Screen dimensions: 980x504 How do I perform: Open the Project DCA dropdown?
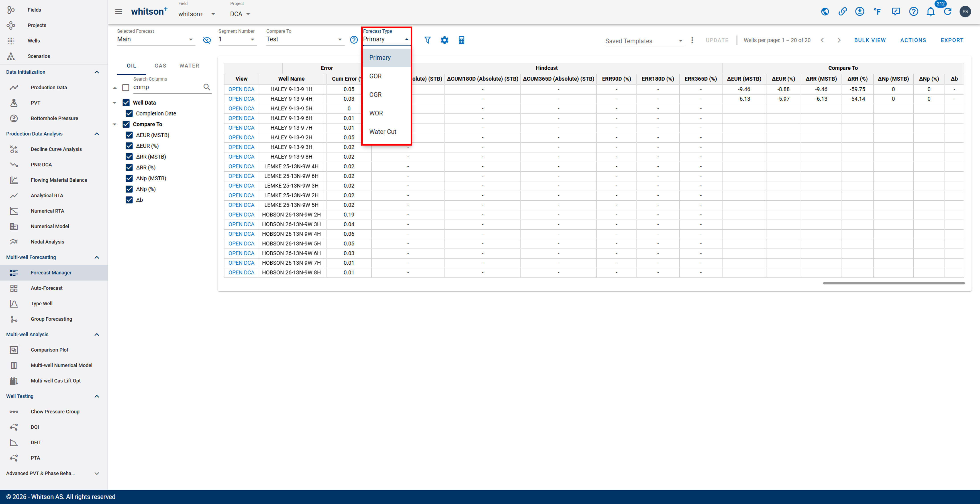pos(240,14)
